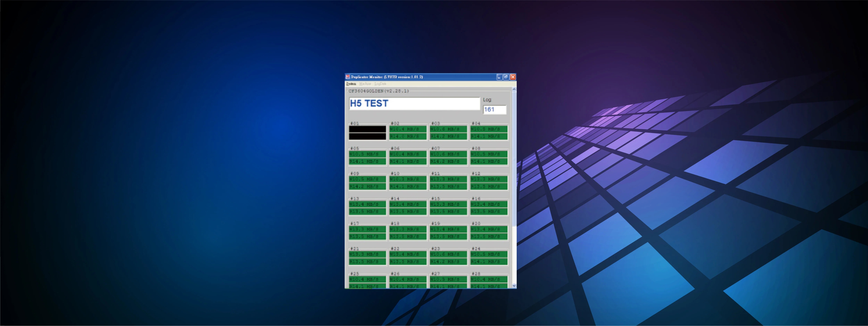The width and height of the screenshot is (868, 326).
Task: Click port #02 write speed bar
Action: click(408, 129)
